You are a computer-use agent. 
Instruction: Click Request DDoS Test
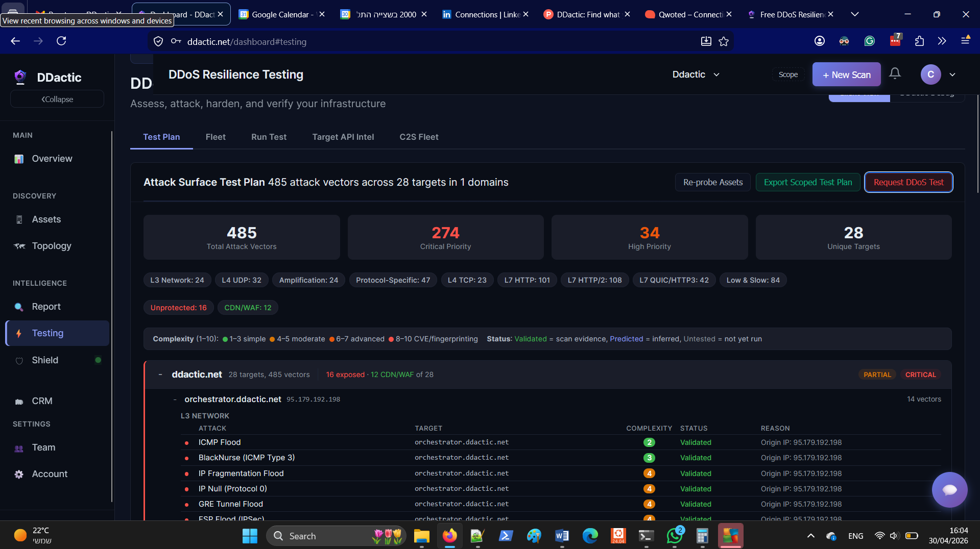point(909,182)
